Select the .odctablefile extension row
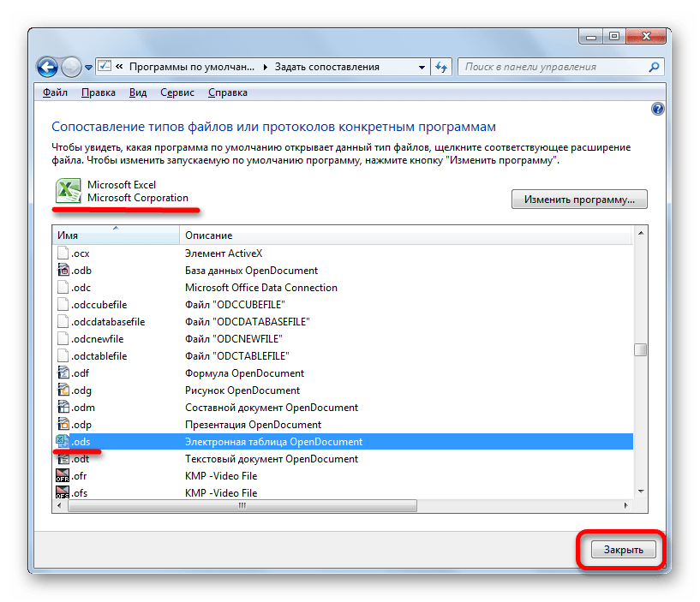The image size is (700, 602). pyautogui.click(x=343, y=356)
